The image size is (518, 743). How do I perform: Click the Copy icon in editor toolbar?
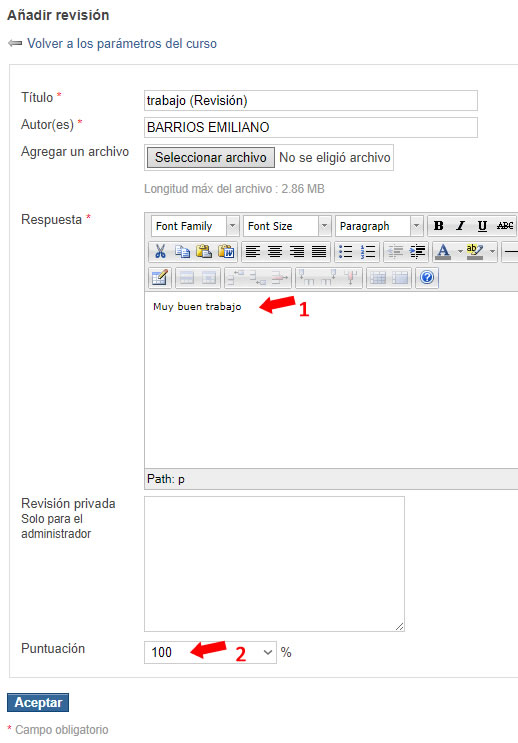(182, 251)
